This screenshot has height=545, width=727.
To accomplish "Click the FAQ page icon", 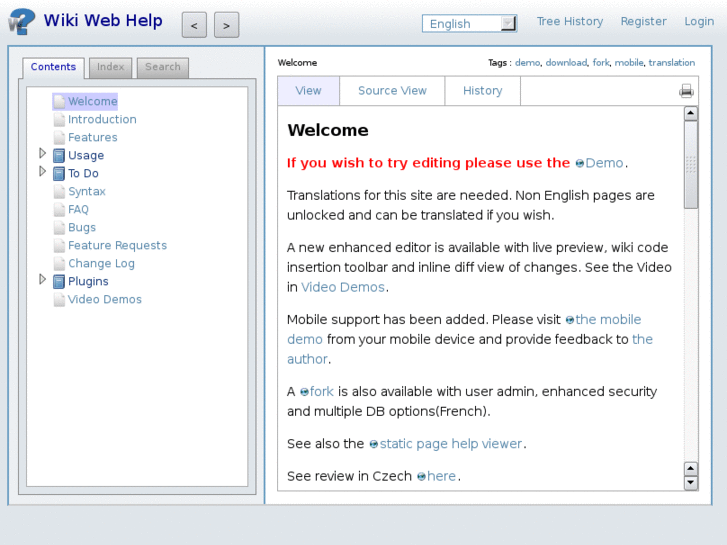I will pyautogui.click(x=59, y=209).
